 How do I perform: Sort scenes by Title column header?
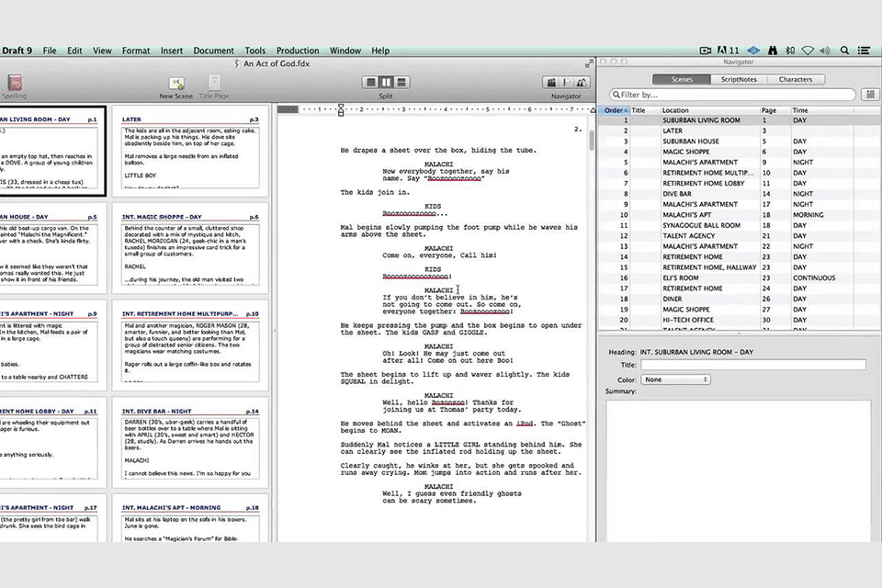[x=645, y=110]
